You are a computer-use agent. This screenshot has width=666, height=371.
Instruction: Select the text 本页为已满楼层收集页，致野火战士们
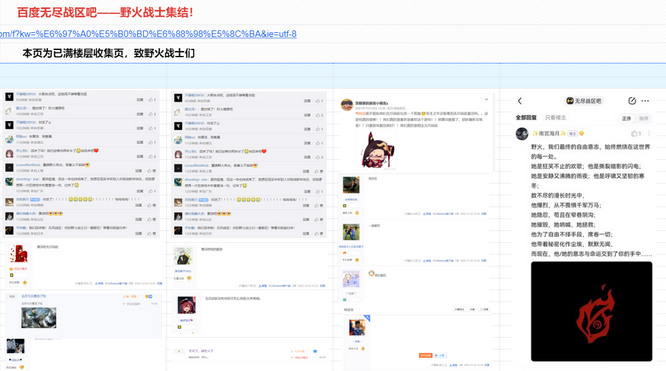click(108, 53)
